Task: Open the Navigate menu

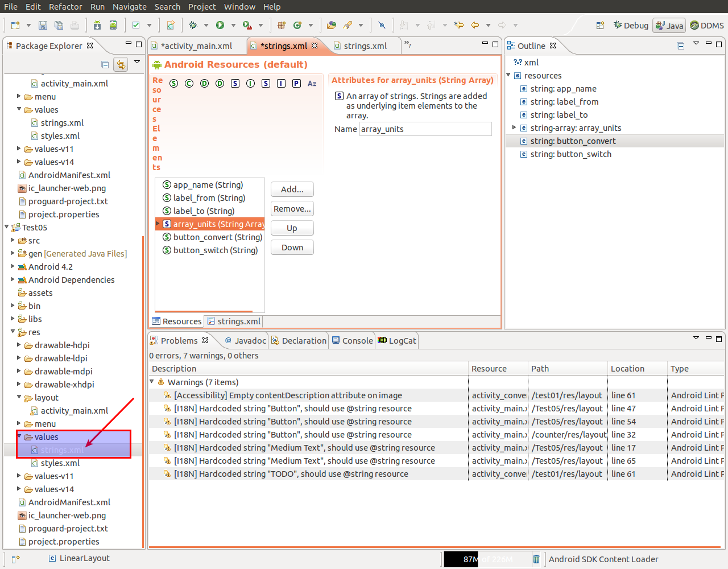Action: (129, 7)
